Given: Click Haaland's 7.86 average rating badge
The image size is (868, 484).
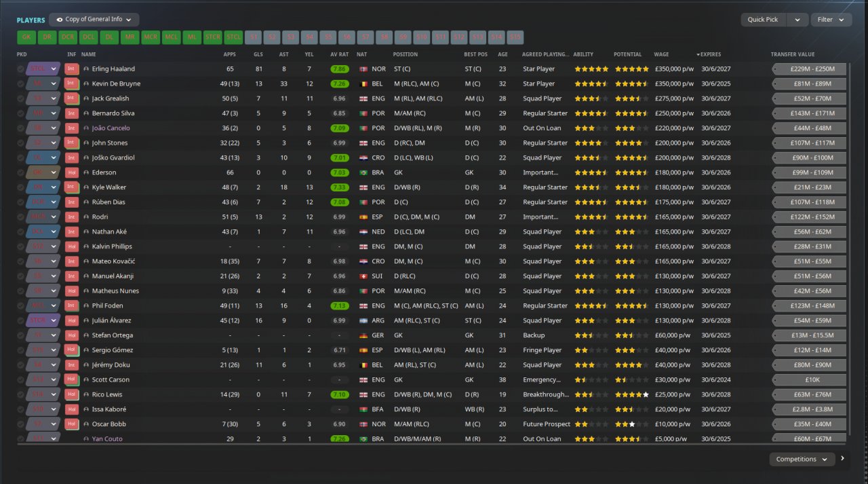Looking at the screenshot, I should pyautogui.click(x=340, y=69).
